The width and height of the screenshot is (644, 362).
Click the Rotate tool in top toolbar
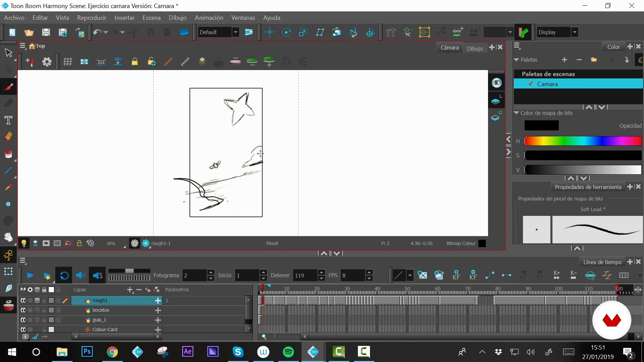coord(286,33)
